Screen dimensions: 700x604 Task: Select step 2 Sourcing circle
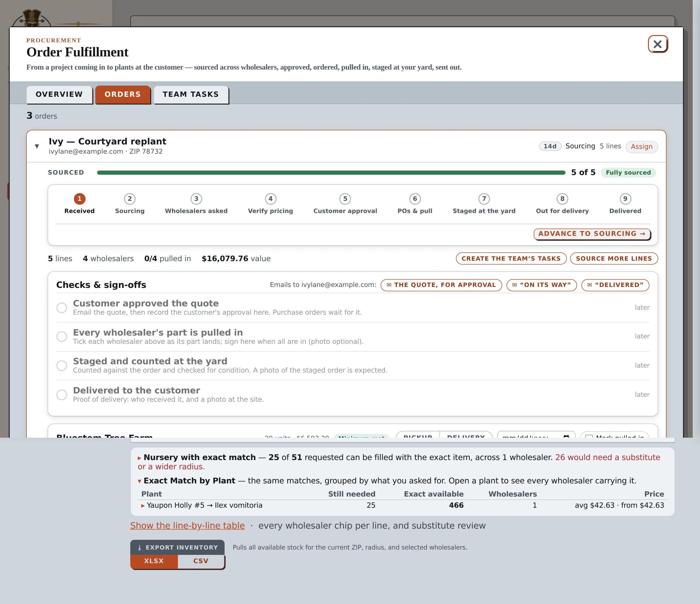[130, 199]
